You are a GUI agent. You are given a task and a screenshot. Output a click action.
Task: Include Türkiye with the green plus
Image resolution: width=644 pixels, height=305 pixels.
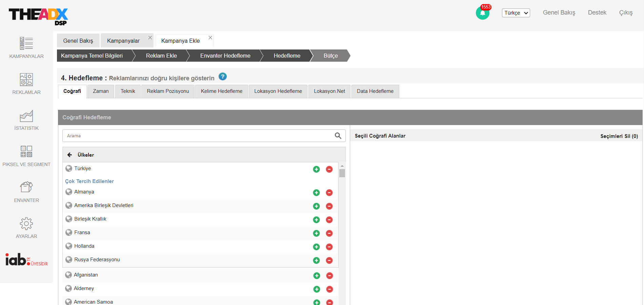316,169
